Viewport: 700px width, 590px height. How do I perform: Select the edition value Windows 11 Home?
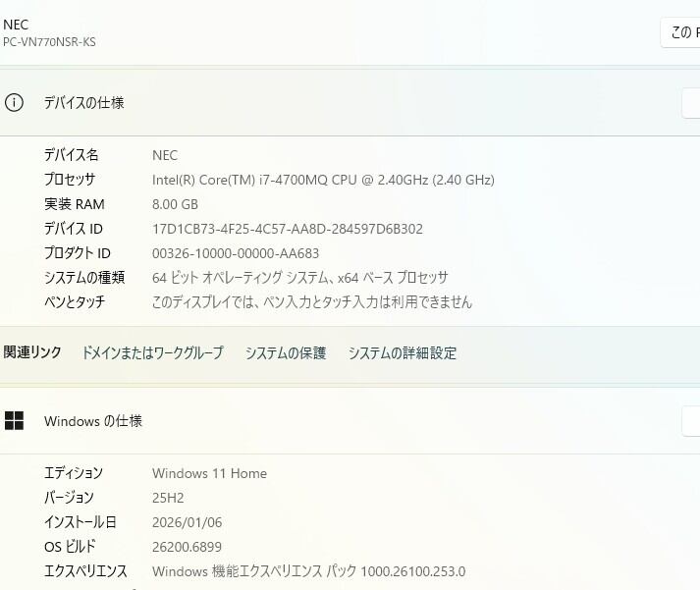[x=209, y=473]
